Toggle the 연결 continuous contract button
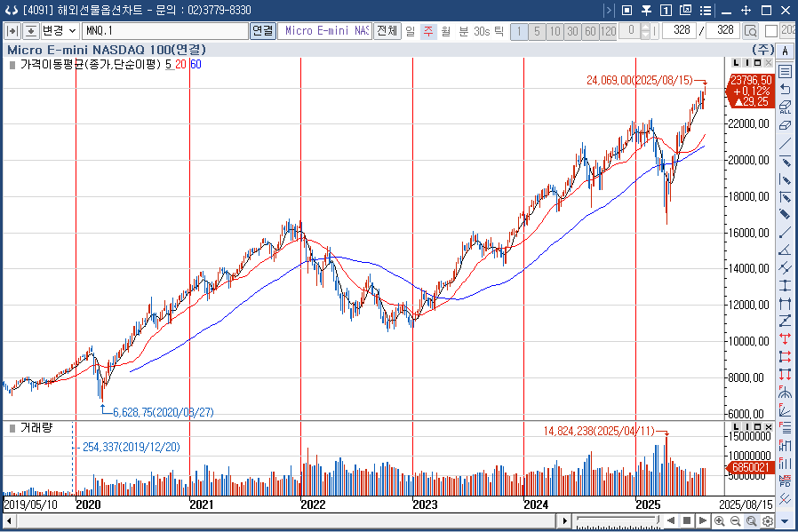 (x=263, y=31)
